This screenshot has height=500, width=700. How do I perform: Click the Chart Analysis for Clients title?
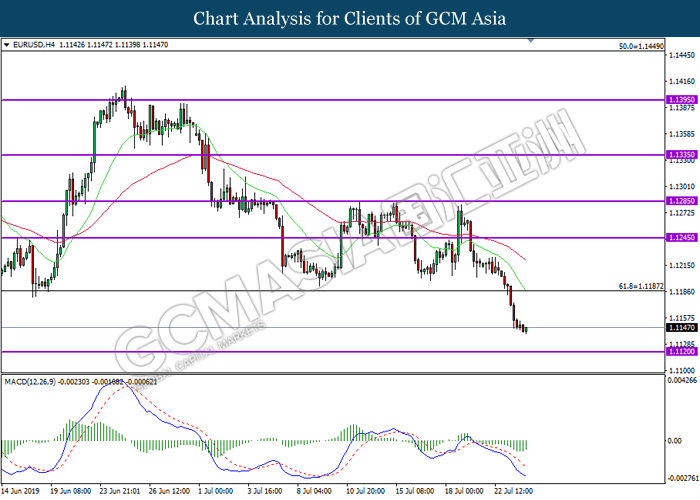pos(350,18)
